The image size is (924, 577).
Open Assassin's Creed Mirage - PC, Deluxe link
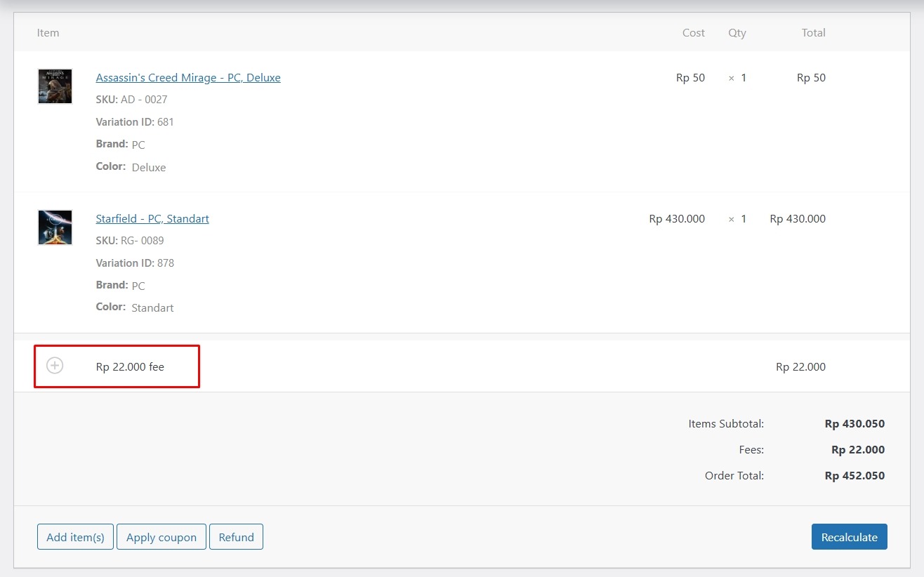click(x=188, y=78)
